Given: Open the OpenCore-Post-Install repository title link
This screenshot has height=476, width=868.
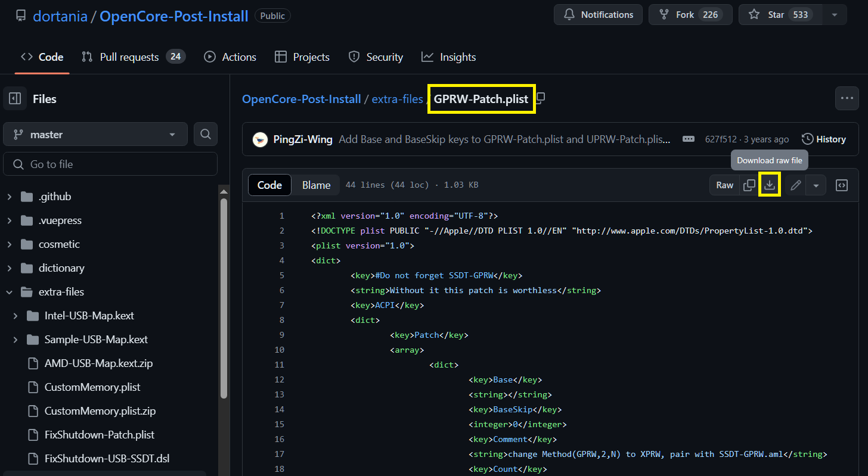Looking at the screenshot, I should coord(173,16).
